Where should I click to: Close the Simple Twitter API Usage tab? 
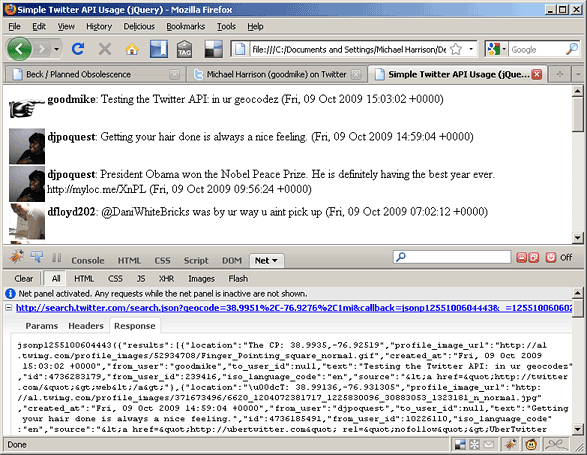point(537,74)
